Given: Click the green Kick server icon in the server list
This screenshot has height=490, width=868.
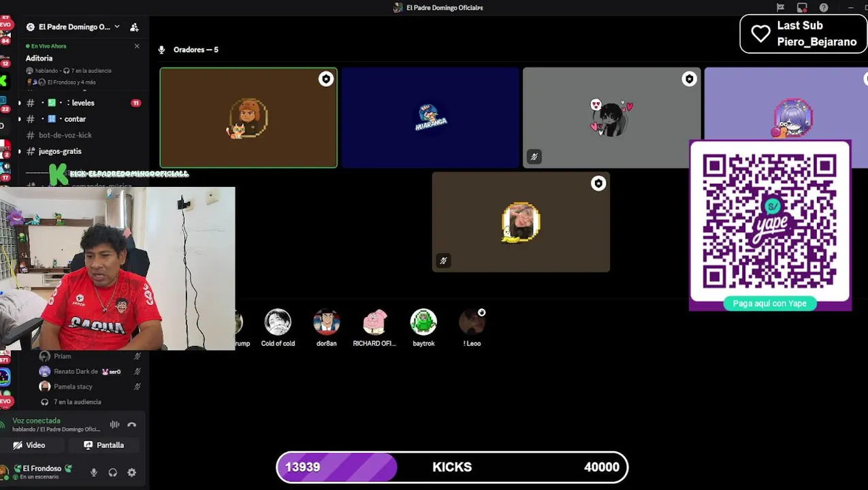Looking at the screenshot, I should click(3, 81).
